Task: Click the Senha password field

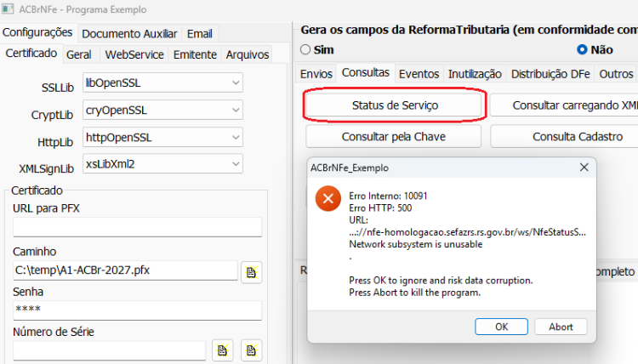Action: (x=138, y=310)
